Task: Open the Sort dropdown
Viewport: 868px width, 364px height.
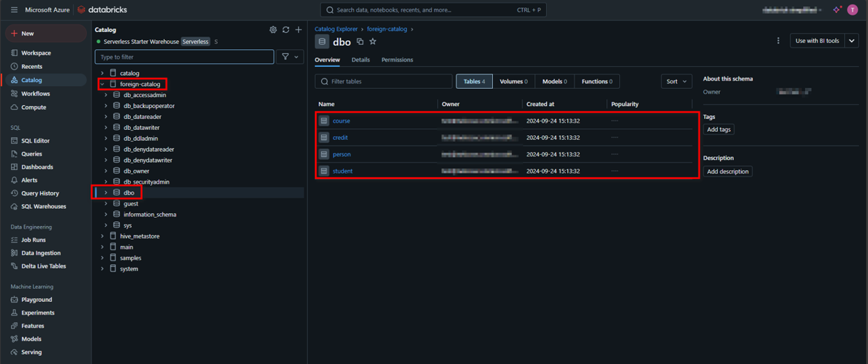Action: click(x=676, y=81)
